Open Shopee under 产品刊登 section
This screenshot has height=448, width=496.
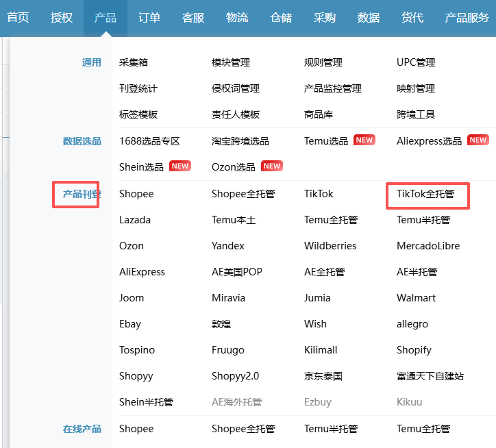click(x=136, y=194)
